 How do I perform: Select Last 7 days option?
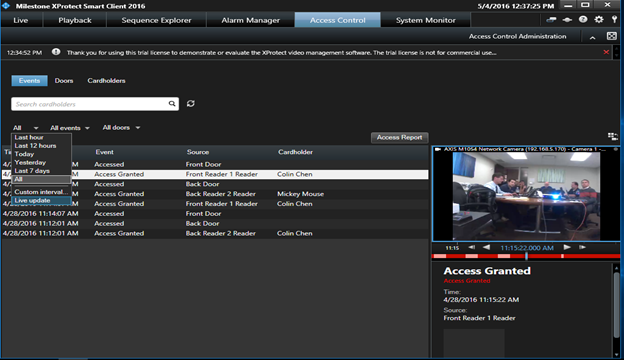point(41,171)
